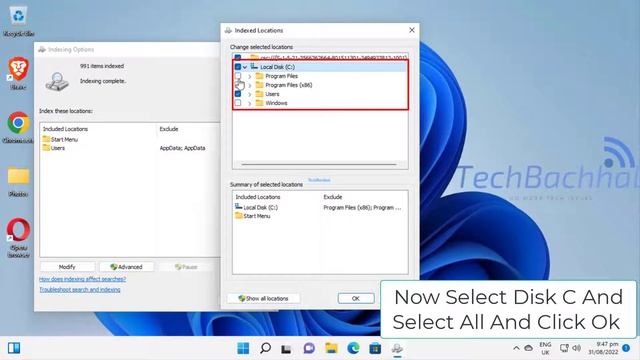
Task: Open the Chat app on the taskbar
Action: (x=309, y=348)
